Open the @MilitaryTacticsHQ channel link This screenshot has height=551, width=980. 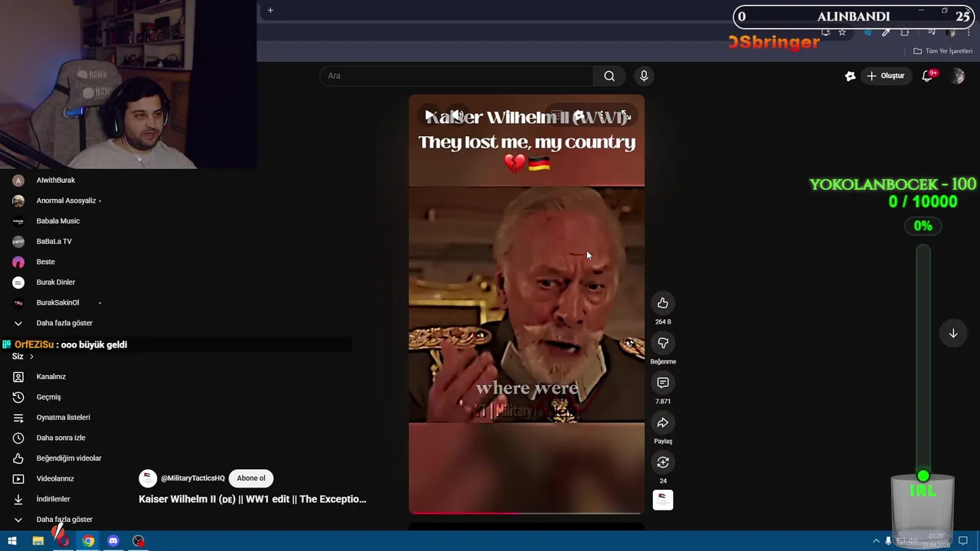click(x=193, y=478)
